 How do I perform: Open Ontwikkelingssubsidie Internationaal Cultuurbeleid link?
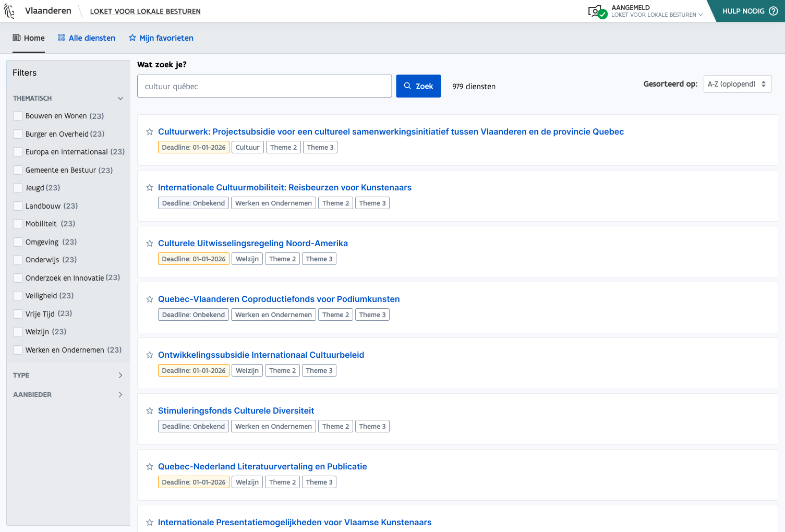click(261, 355)
